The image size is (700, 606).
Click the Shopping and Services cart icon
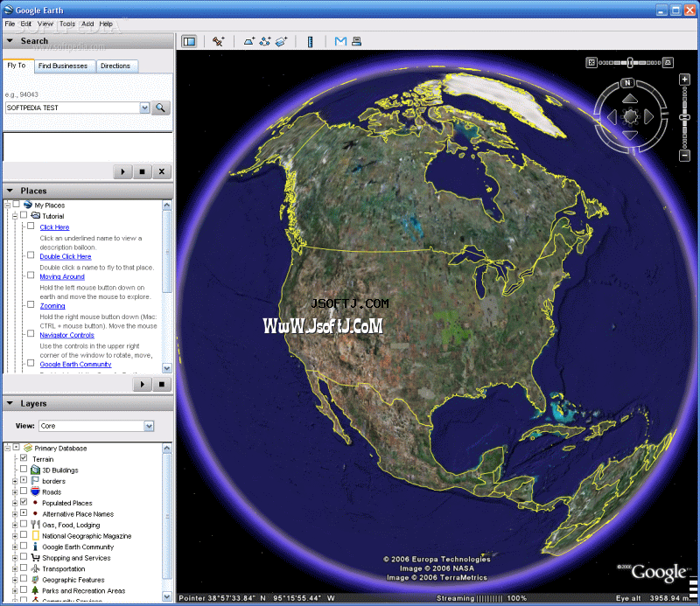tap(35, 557)
